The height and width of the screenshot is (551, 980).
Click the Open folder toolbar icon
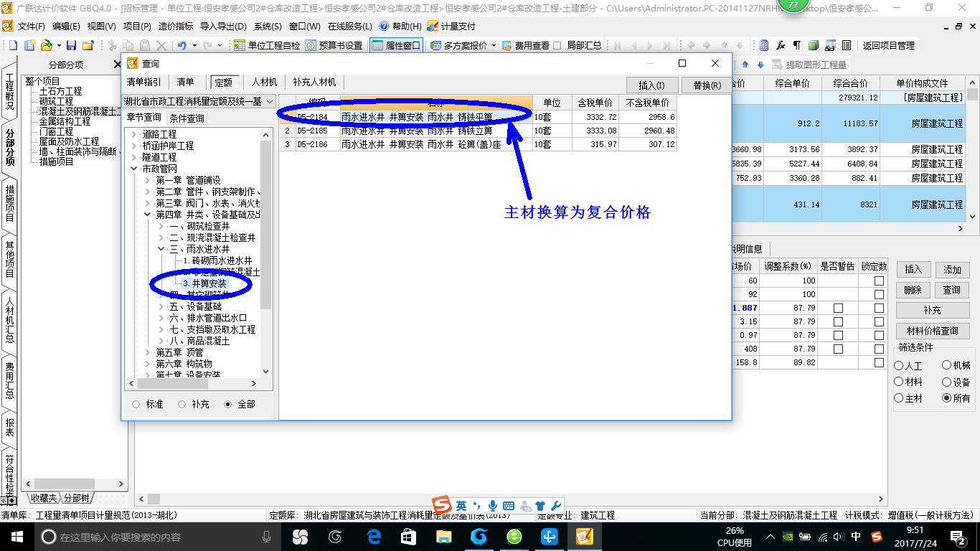pos(46,45)
